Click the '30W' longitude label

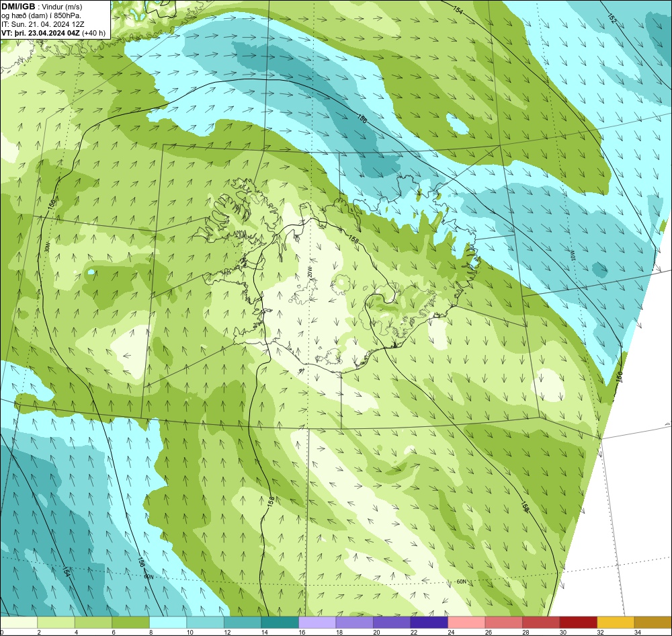(48, 247)
